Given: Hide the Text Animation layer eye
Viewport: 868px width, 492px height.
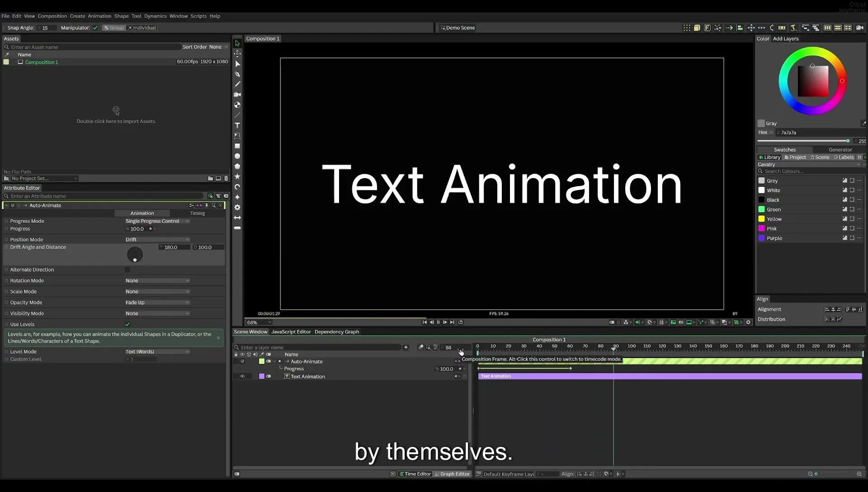Looking at the screenshot, I should 242,376.
